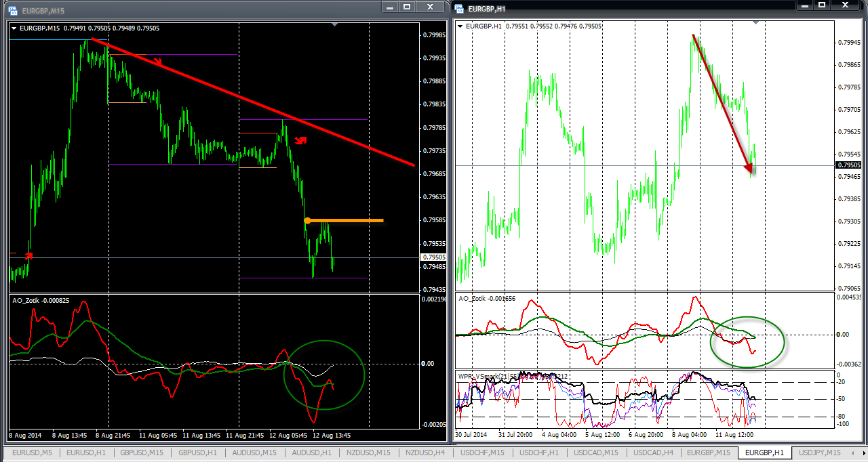Click the 0.004535 value on H1 indicator scale

[x=850, y=297]
